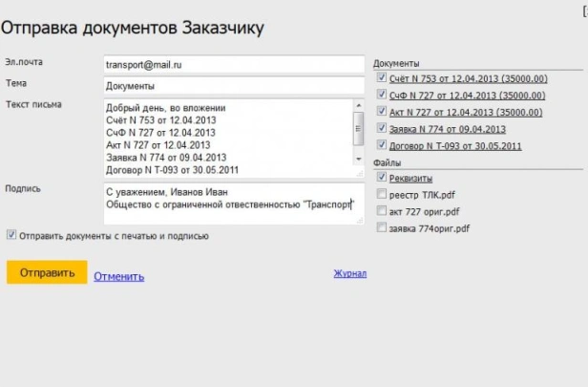Click inside the Подпись signature text box
588x387 pixels.
click(229, 204)
